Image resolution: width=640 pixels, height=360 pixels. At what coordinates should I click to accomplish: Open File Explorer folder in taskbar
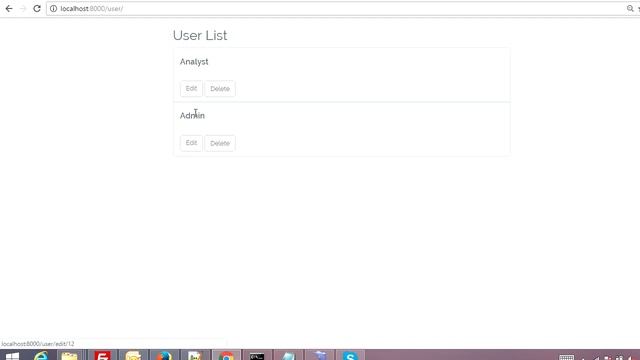click(69, 356)
